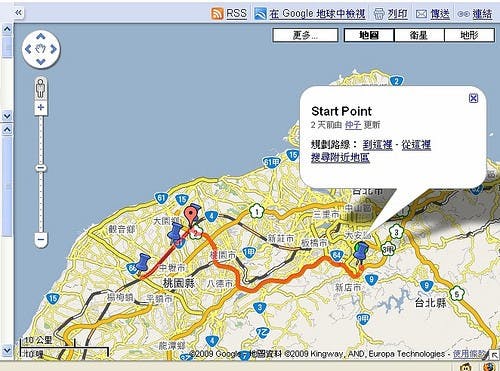Click the printer icon

click(379, 14)
